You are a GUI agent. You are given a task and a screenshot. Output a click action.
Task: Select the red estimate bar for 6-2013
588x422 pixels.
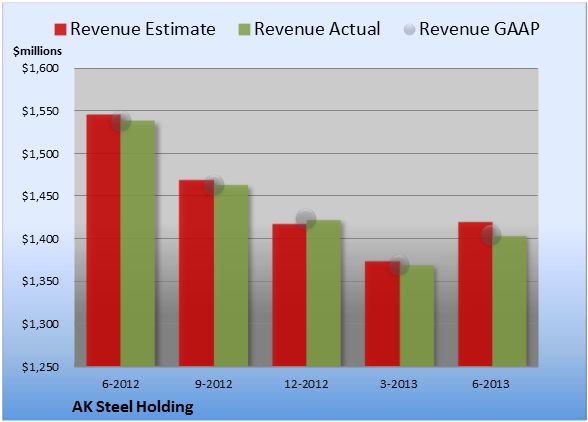click(476, 294)
